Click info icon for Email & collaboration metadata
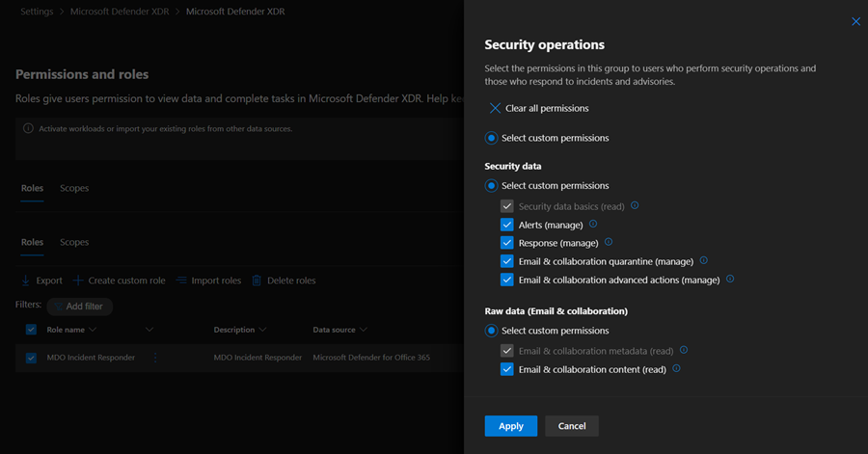 pyautogui.click(x=684, y=351)
